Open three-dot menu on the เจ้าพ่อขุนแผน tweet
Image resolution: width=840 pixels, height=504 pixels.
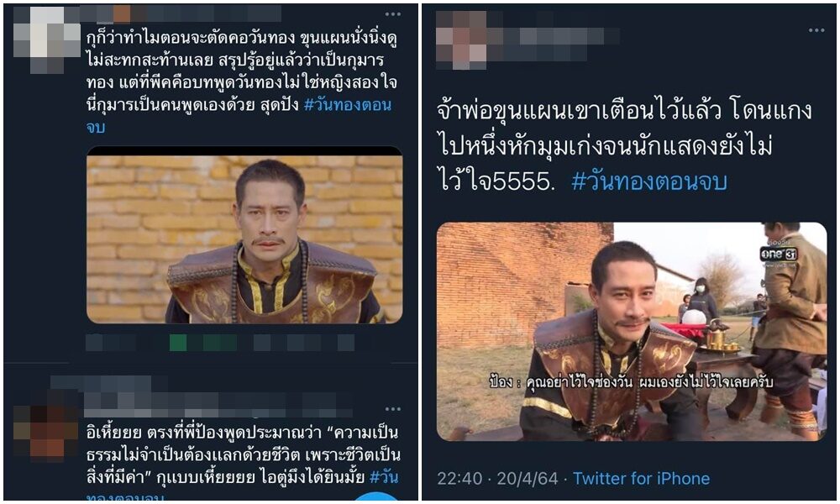[x=816, y=30]
